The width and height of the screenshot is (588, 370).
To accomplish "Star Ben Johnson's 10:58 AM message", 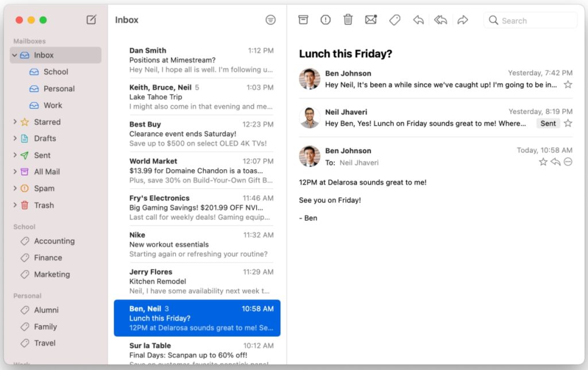I will (543, 162).
